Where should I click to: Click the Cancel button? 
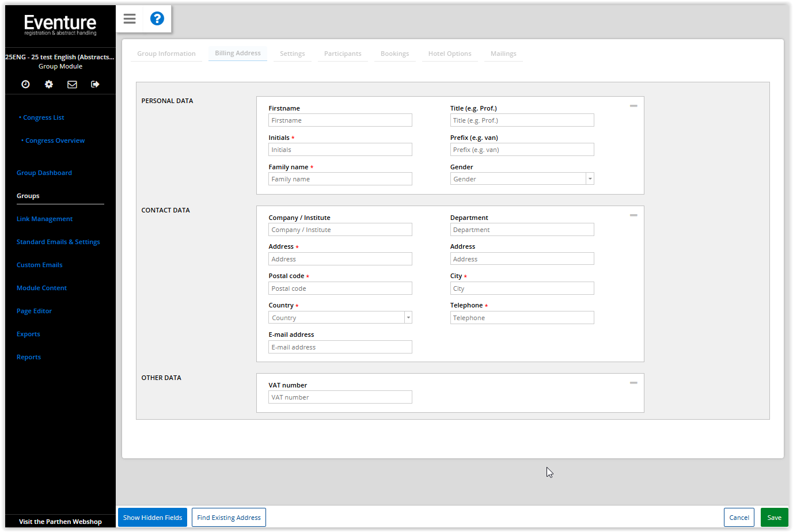(x=739, y=518)
